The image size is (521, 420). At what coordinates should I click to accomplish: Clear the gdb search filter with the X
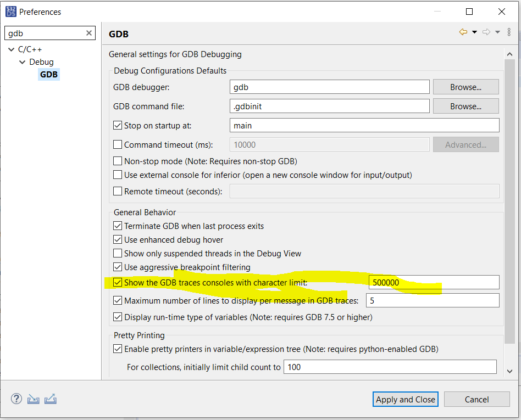(88, 33)
